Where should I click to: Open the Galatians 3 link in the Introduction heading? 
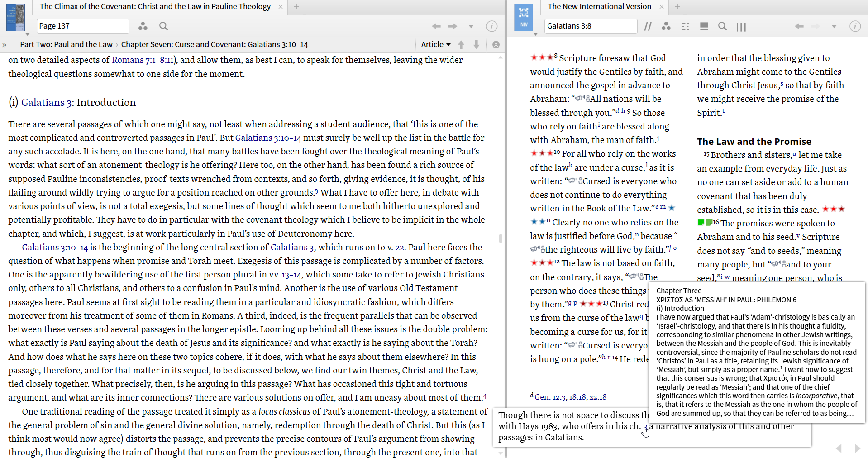pyautogui.click(x=47, y=102)
